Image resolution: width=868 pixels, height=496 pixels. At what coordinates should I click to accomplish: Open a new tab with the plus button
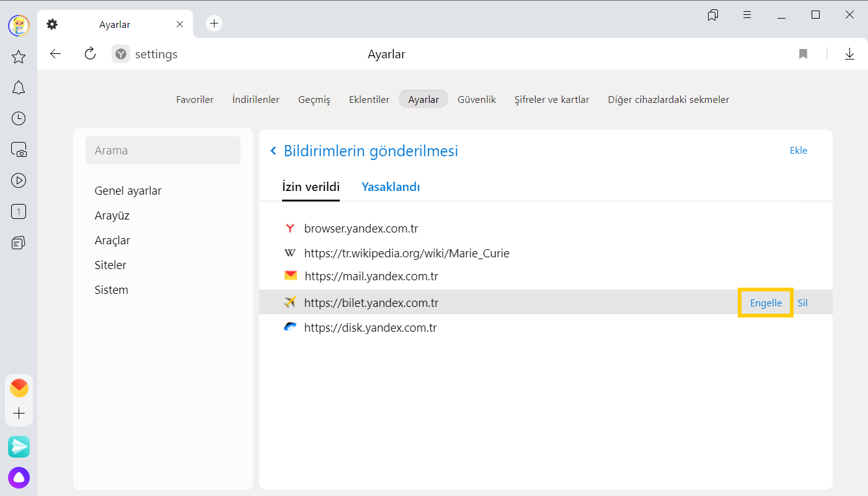[214, 24]
